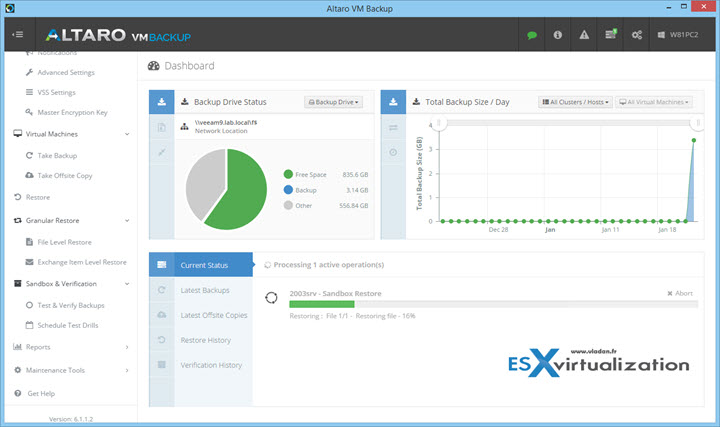The height and width of the screenshot is (427, 720).
Task: Click the blue Backup legend swatch
Action: coord(288,190)
